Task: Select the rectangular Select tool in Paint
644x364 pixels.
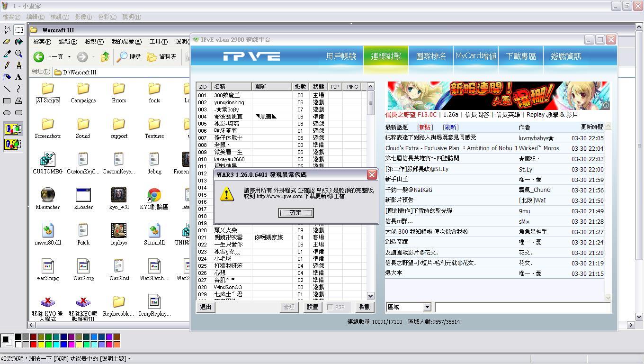Action: [19, 30]
